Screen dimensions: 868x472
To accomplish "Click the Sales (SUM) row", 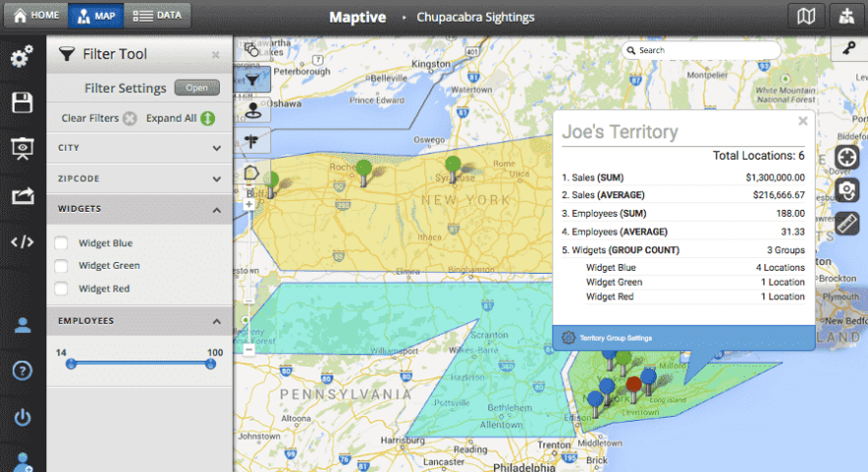I will point(684,177).
